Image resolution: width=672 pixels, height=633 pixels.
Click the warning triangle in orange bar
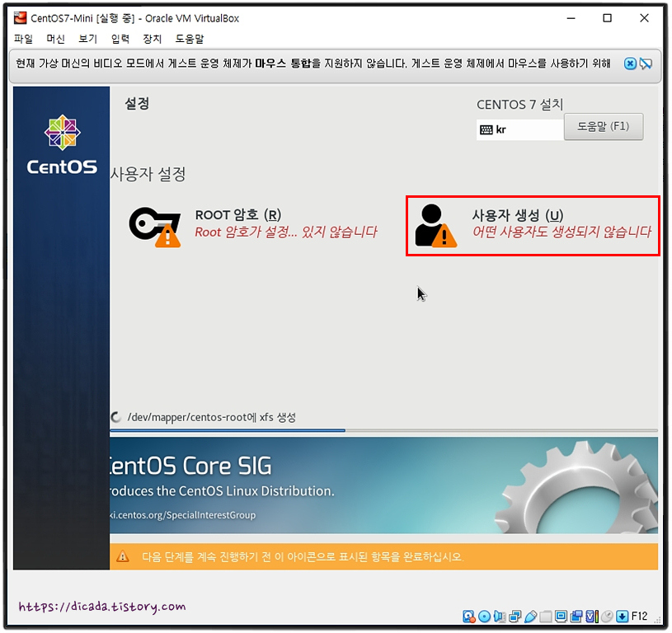click(x=123, y=557)
